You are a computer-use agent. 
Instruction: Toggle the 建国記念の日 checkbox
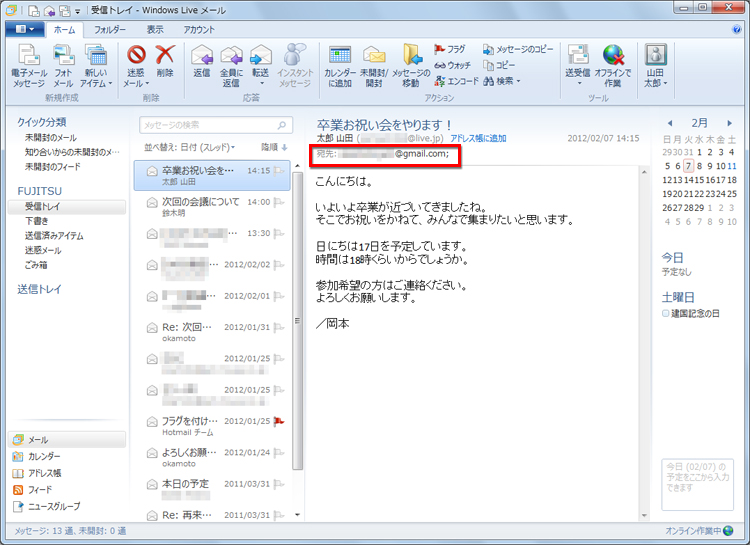pyautogui.click(x=665, y=313)
